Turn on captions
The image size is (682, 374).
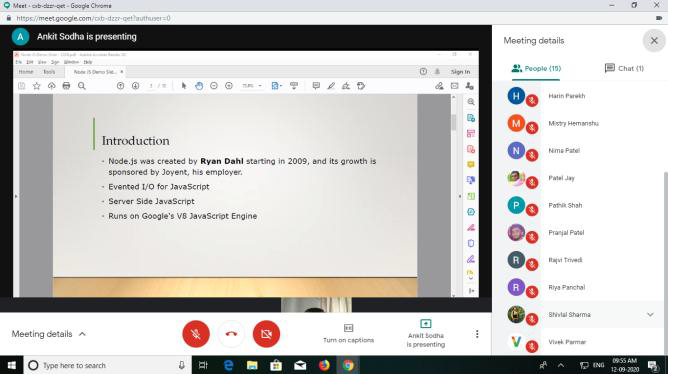click(x=348, y=334)
